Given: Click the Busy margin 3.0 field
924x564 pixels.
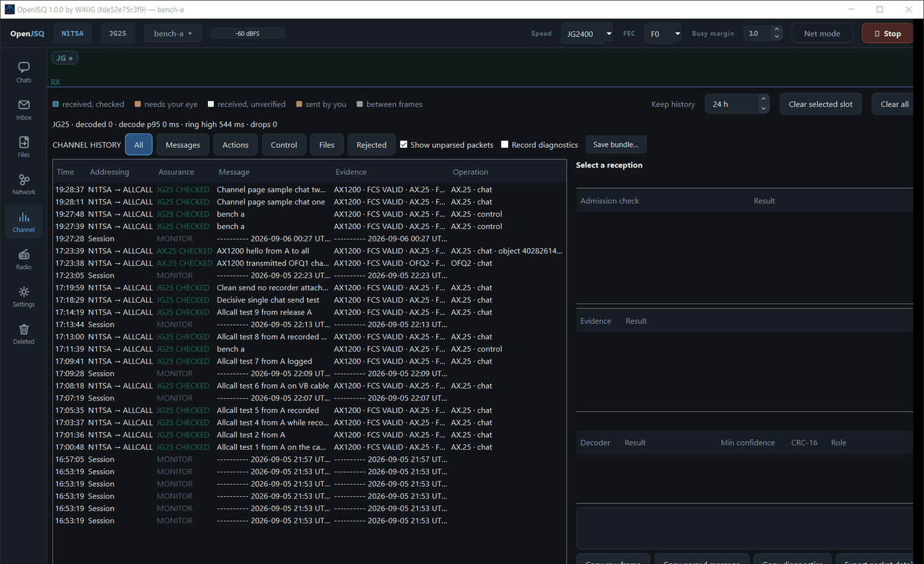Looking at the screenshot, I should (x=756, y=33).
